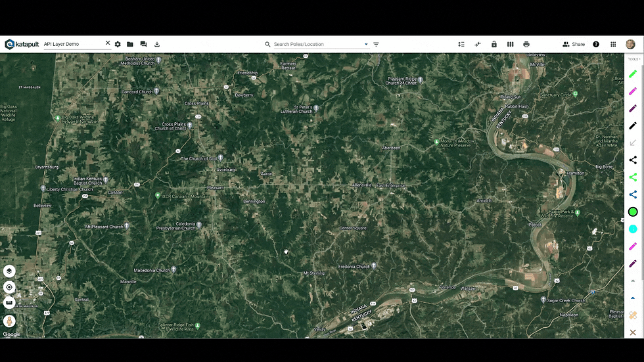Image resolution: width=644 pixels, height=362 pixels.
Task: Open job settings gear
Action: coord(118,44)
